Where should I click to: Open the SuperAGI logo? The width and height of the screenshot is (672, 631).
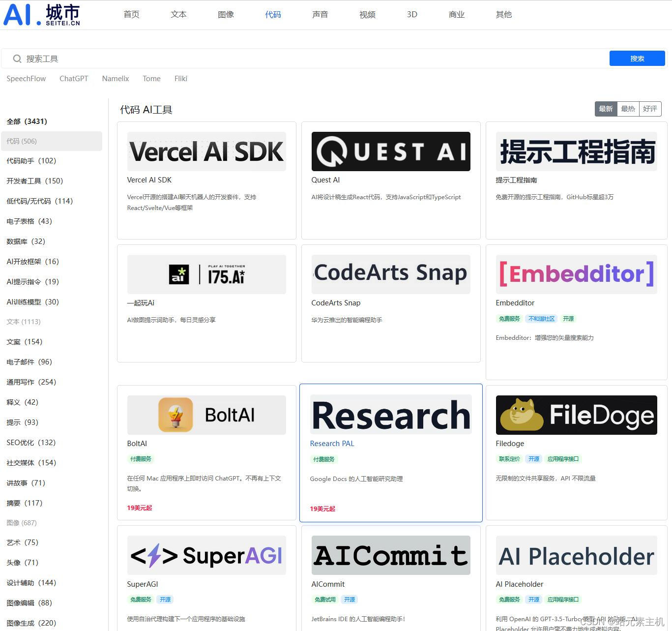point(206,555)
